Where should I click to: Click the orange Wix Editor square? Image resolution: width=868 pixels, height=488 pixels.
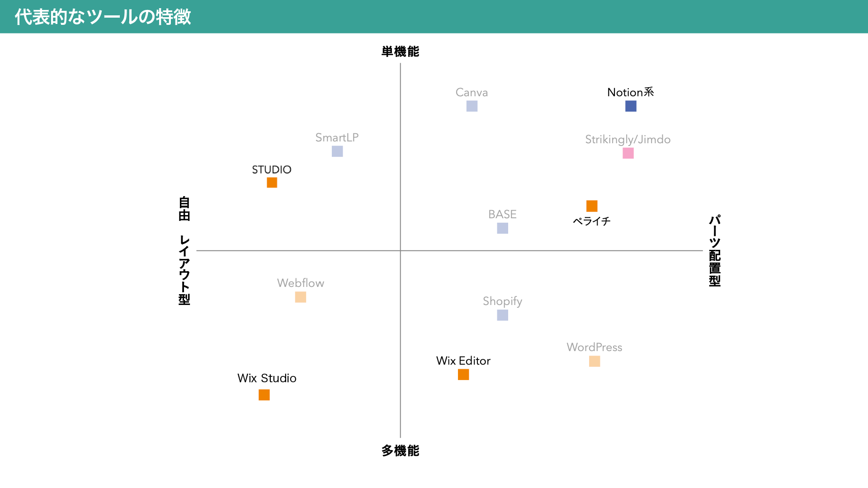[463, 375]
